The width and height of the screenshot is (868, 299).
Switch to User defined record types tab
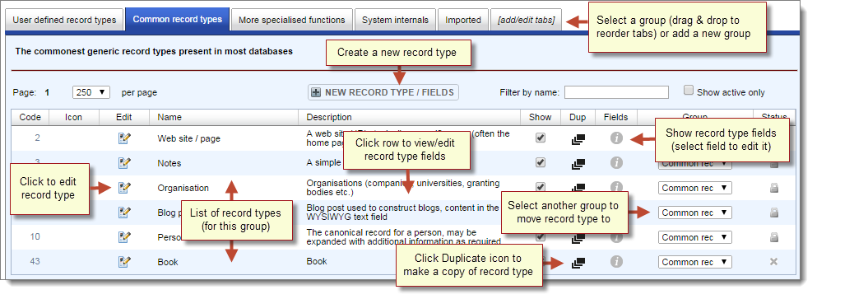tap(64, 20)
